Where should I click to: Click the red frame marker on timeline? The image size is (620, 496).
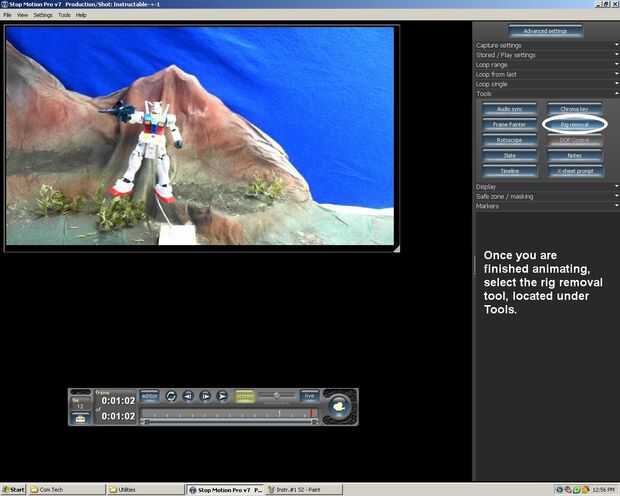point(312,413)
